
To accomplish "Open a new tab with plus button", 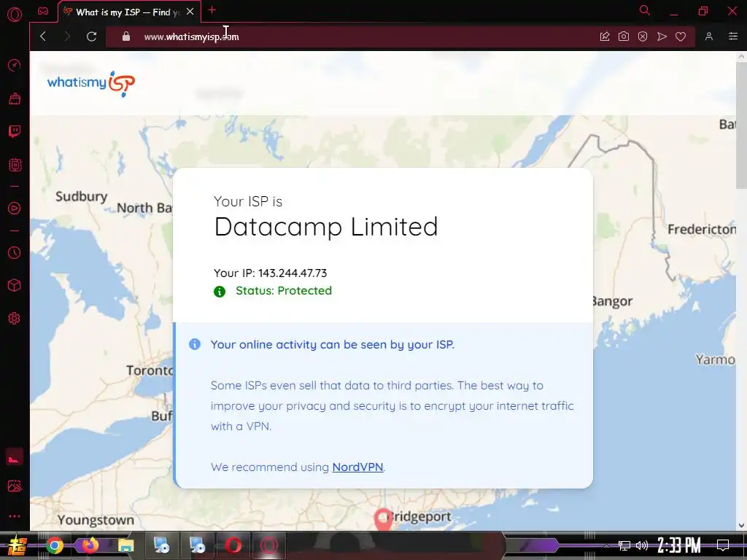I will click(x=212, y=10).
